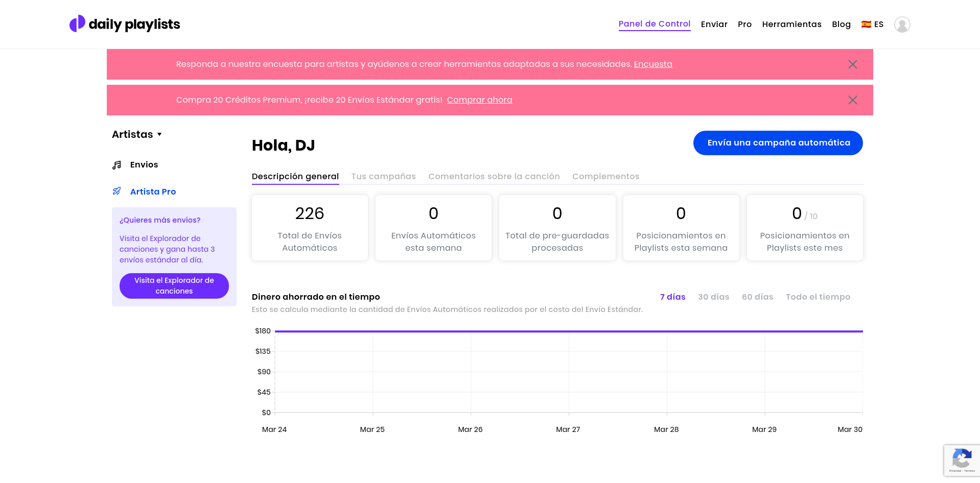Click Visita el Explorador de canciones button
980x483 pixels.
(x=174, y=286)
